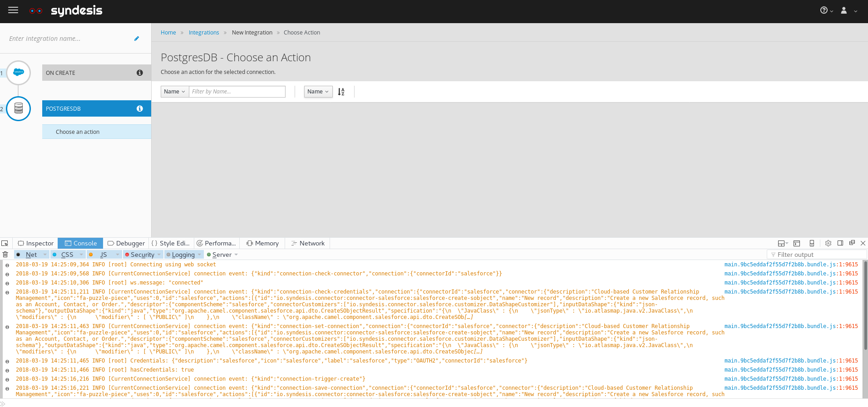Activate the devtools element picker
868x407 pixels.
point(5,243)
